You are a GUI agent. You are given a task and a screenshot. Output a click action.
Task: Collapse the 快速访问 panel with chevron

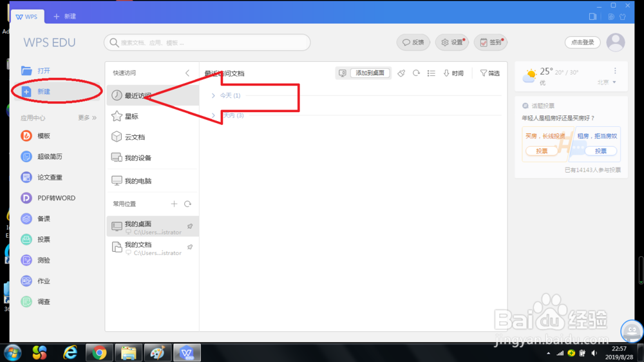pos(187,73)
